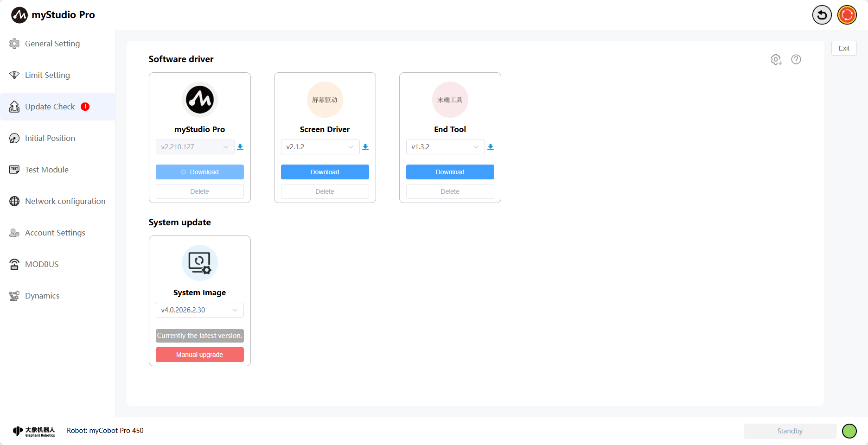
Task: Open General Setting in sidebar
Action: pyautogui.click(x=52, y=44)
